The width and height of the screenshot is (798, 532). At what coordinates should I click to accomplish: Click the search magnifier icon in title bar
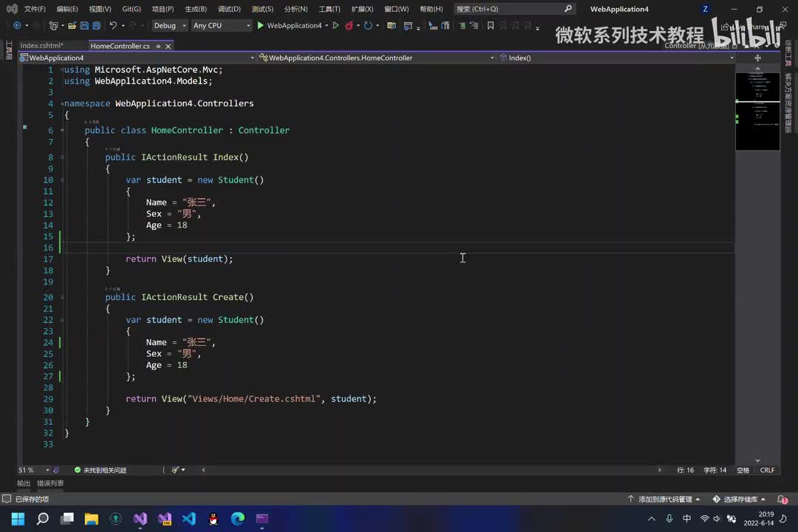coord(568,9)
